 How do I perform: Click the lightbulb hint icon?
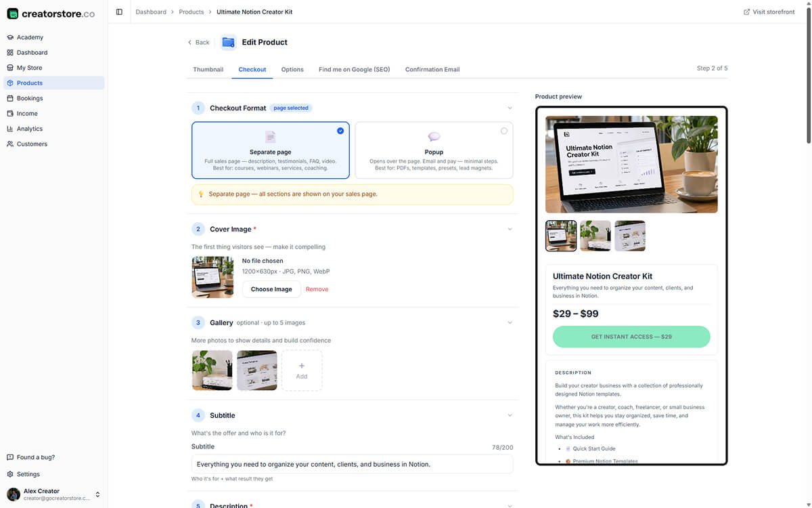click(200, 194)
